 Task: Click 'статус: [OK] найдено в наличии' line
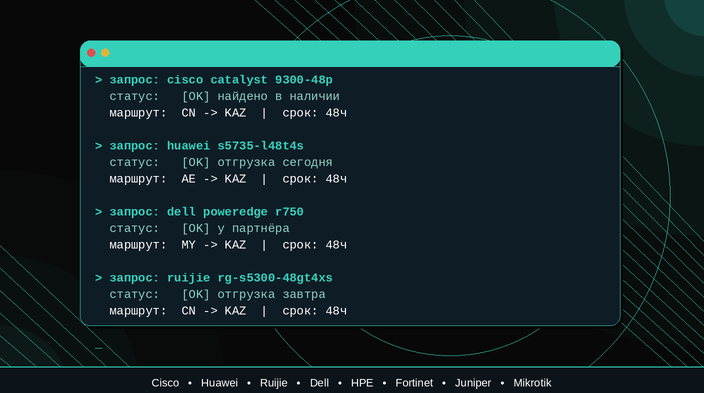pyautogui.click(x=224, y=97)
